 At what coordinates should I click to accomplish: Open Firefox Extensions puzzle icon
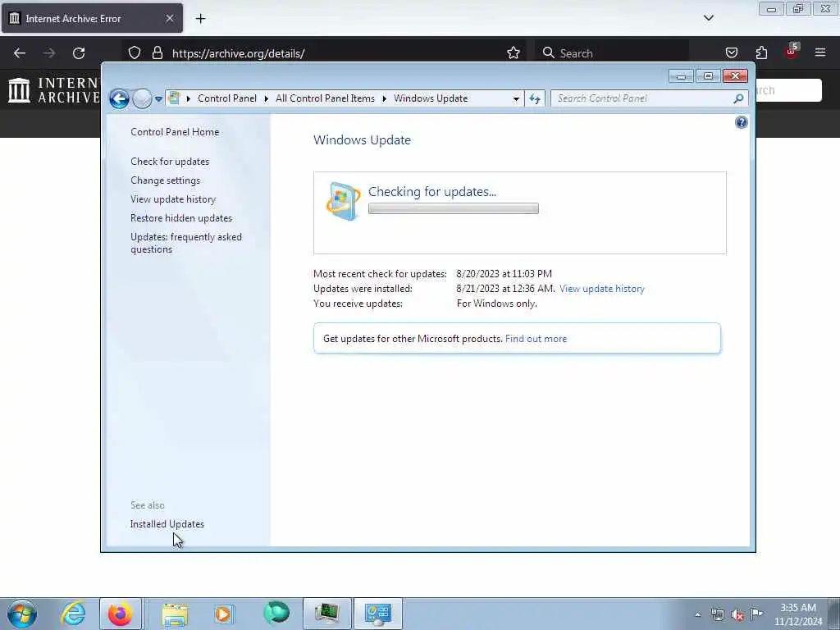point(761,52)
